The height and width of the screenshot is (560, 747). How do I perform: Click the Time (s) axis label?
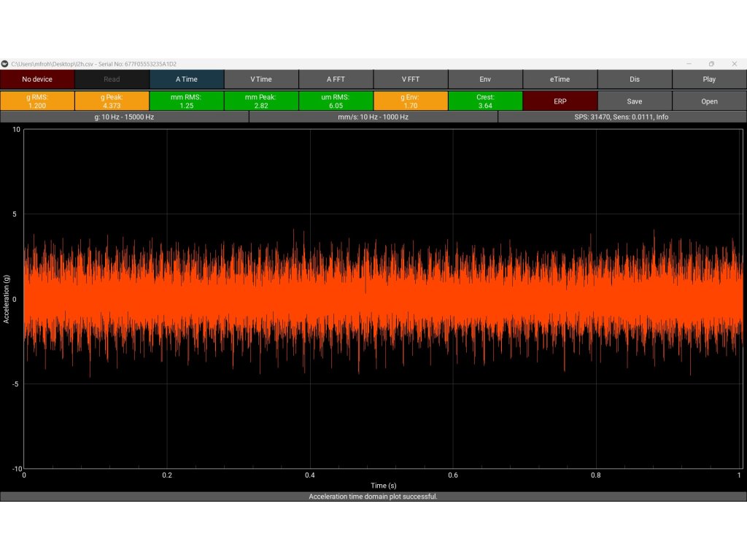click(384, 485)
